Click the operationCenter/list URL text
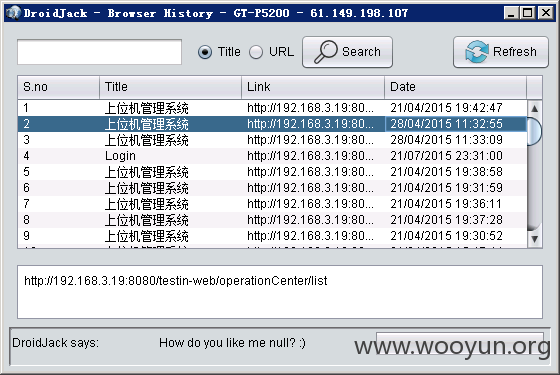Image resolution: width=560 pixels, height=375 pixels. [x=176, y=281]
